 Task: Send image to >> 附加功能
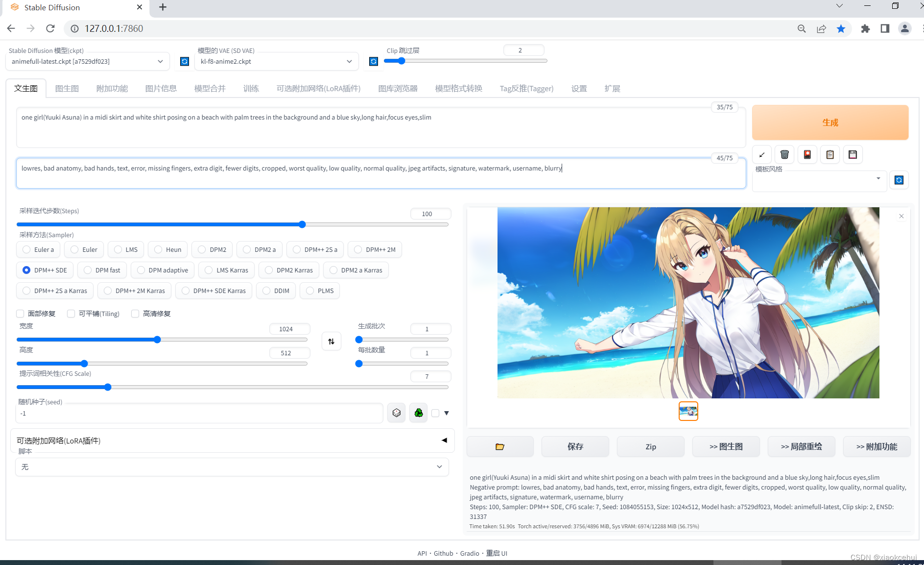point(877,446)
